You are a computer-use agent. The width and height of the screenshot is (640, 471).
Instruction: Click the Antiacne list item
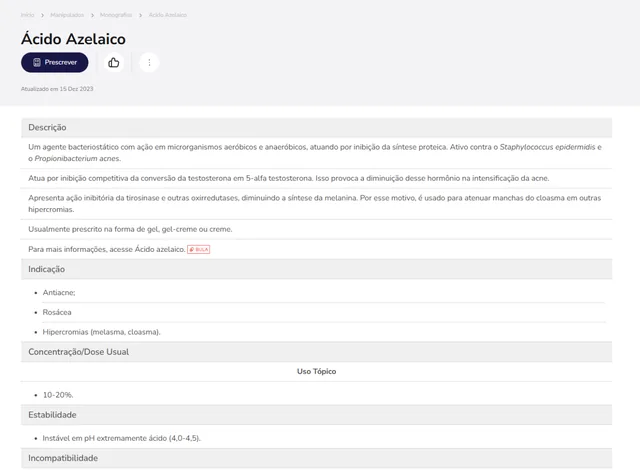tap(59, 293)
